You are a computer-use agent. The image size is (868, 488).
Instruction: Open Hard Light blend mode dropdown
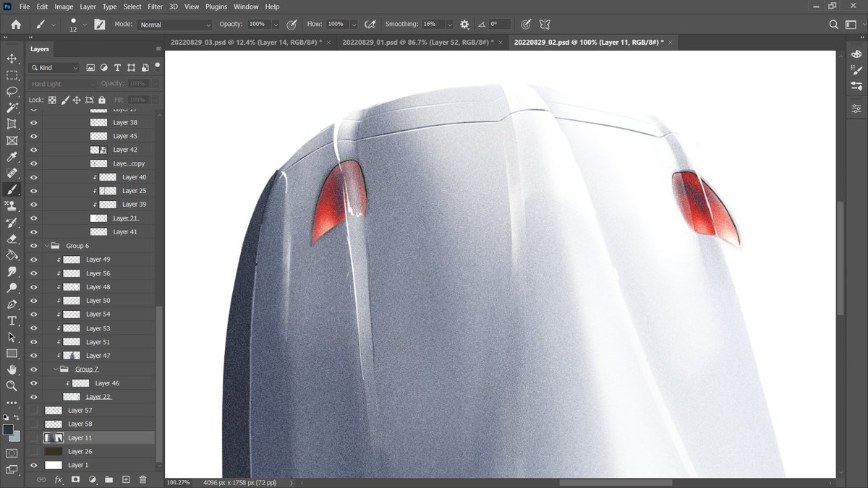[61, 84]
